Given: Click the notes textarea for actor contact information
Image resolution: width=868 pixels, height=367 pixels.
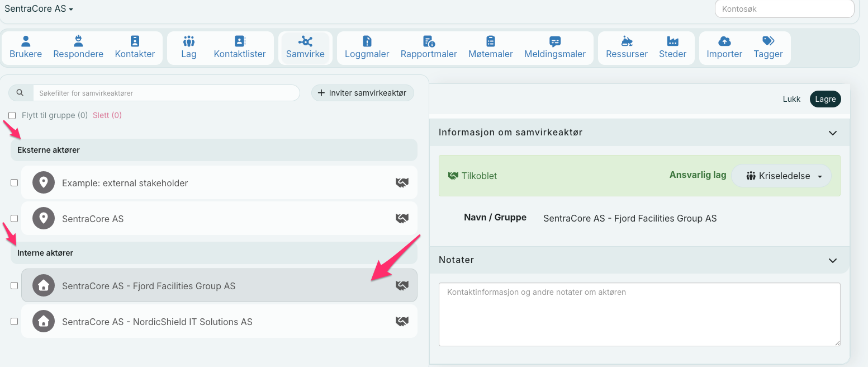Looking at the screenshot, I should pos(639,314).
